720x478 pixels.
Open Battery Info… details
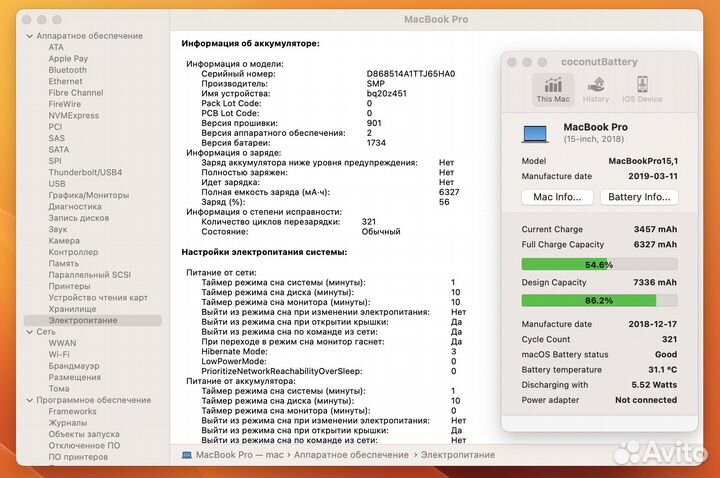(641, 197)
